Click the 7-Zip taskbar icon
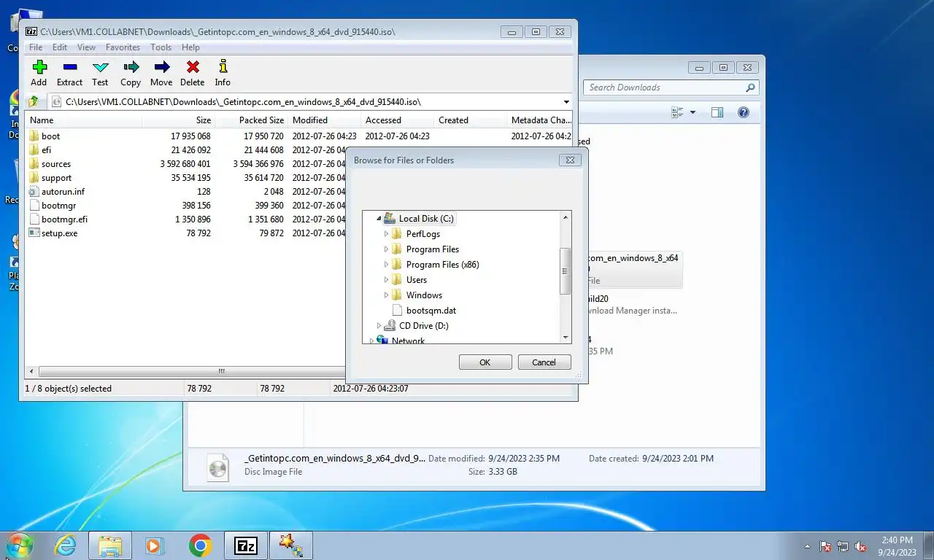The height and width of the screenshot is (560, 934). [x=246, y=545]
